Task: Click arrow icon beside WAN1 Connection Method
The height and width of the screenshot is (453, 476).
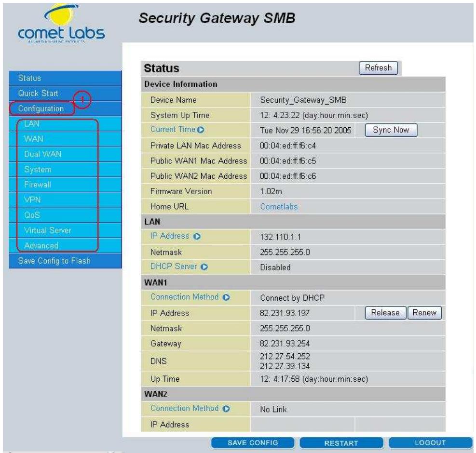Action: pos(226,297)
